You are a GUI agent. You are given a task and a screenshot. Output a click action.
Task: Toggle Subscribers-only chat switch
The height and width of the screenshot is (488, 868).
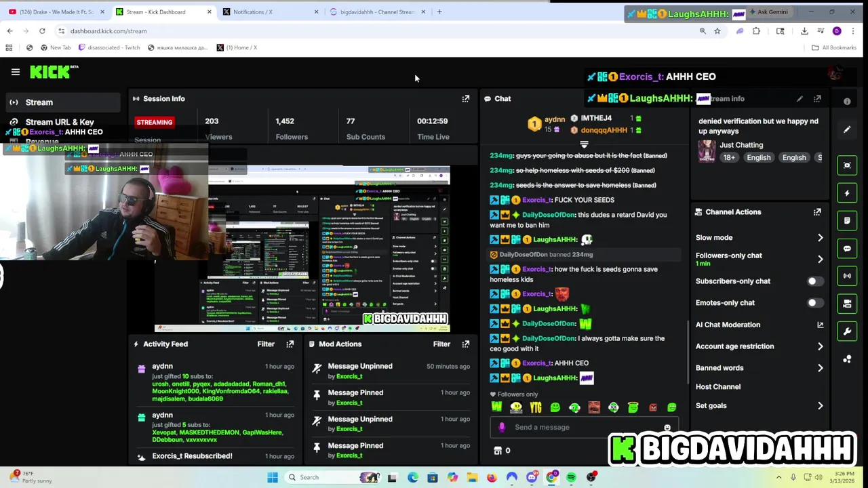click(x=816, y=281)
